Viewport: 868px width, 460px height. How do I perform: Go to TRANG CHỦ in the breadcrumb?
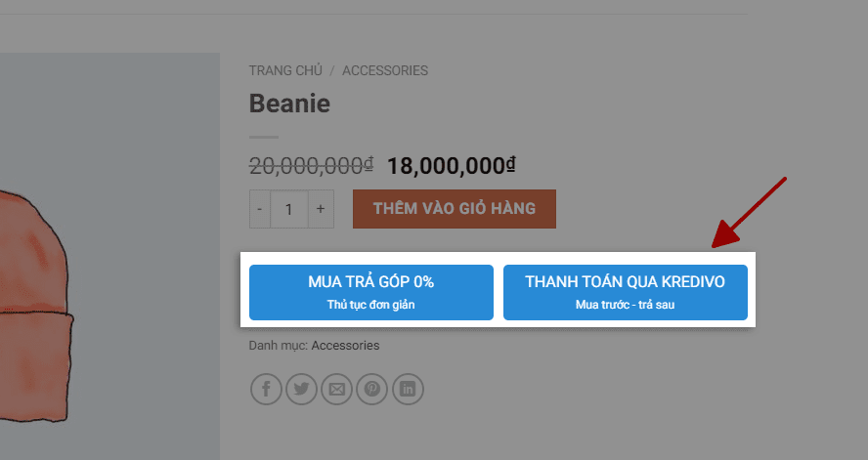(285, 70)
